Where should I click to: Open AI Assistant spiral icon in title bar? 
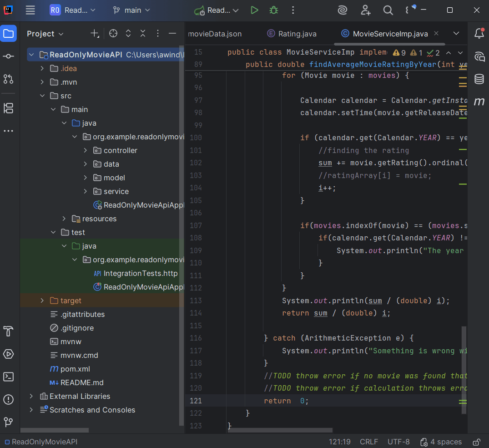343,10
